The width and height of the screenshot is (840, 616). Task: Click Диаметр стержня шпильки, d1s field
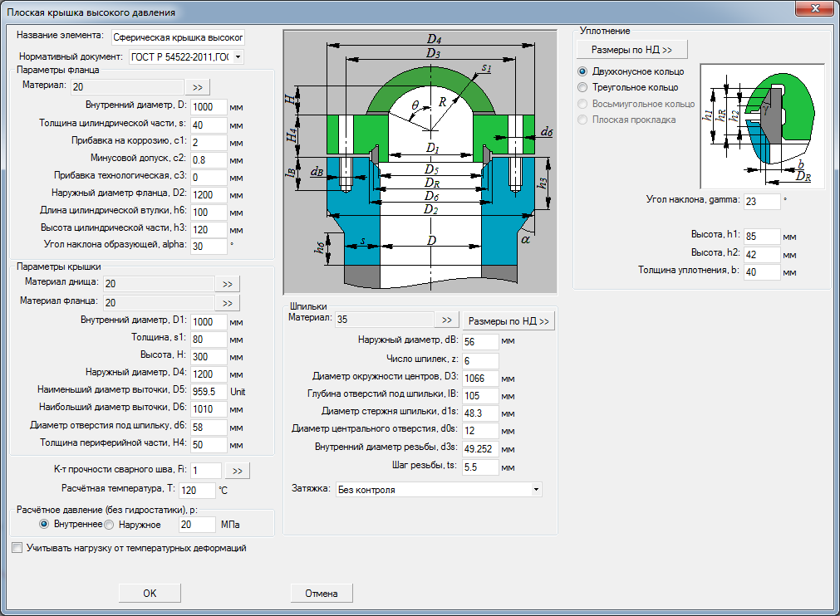(480, 413)
